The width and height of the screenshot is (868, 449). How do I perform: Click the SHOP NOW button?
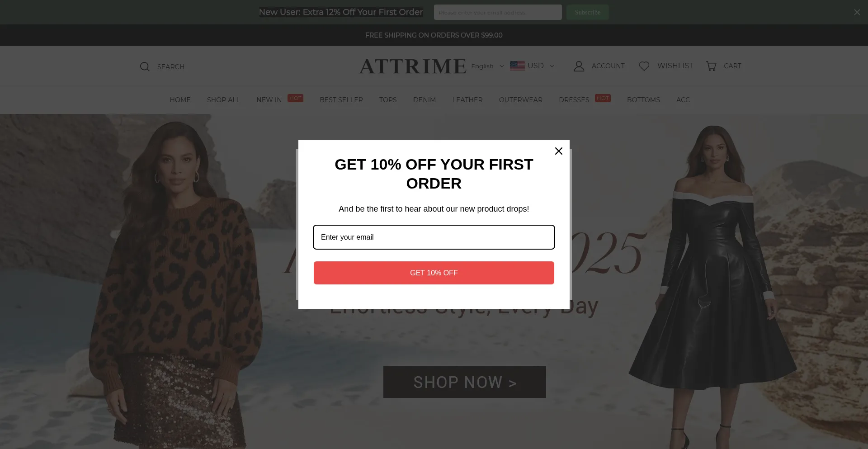pos(464,382)
